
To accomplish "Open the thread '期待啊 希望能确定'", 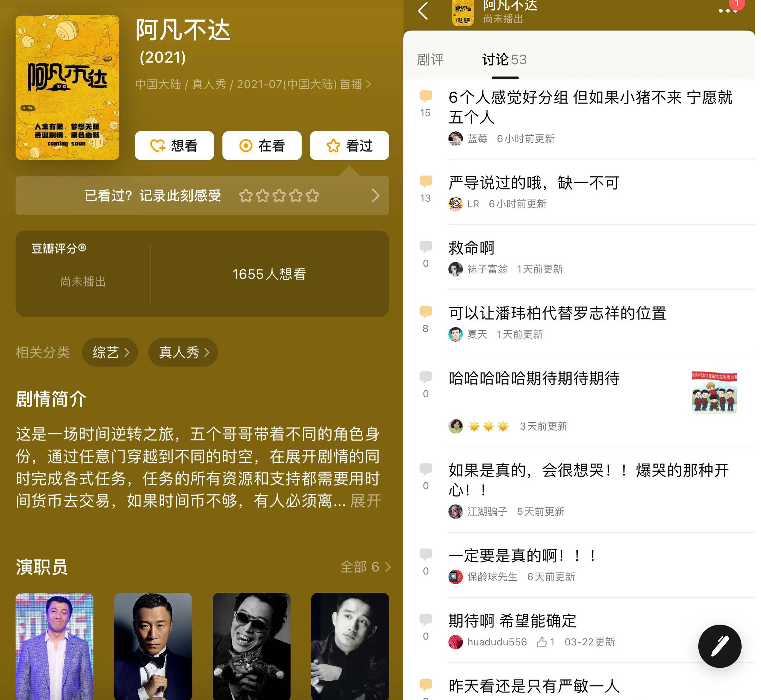I will (x=512, y=621).
